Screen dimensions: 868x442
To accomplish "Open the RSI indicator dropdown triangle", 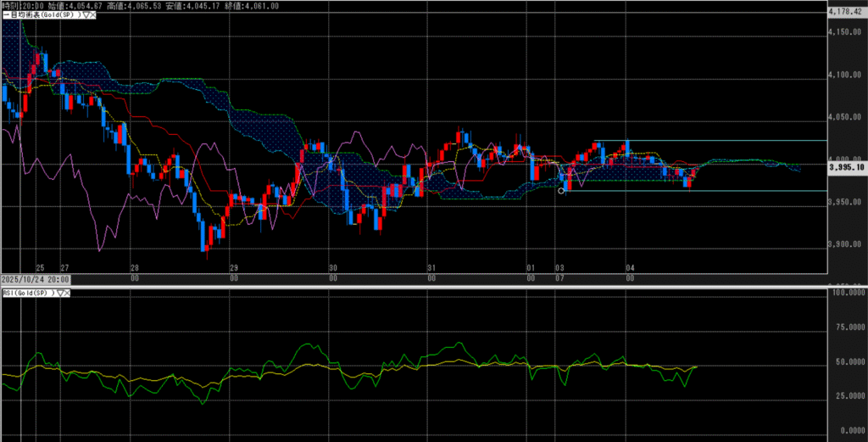I will click(58, 293).
